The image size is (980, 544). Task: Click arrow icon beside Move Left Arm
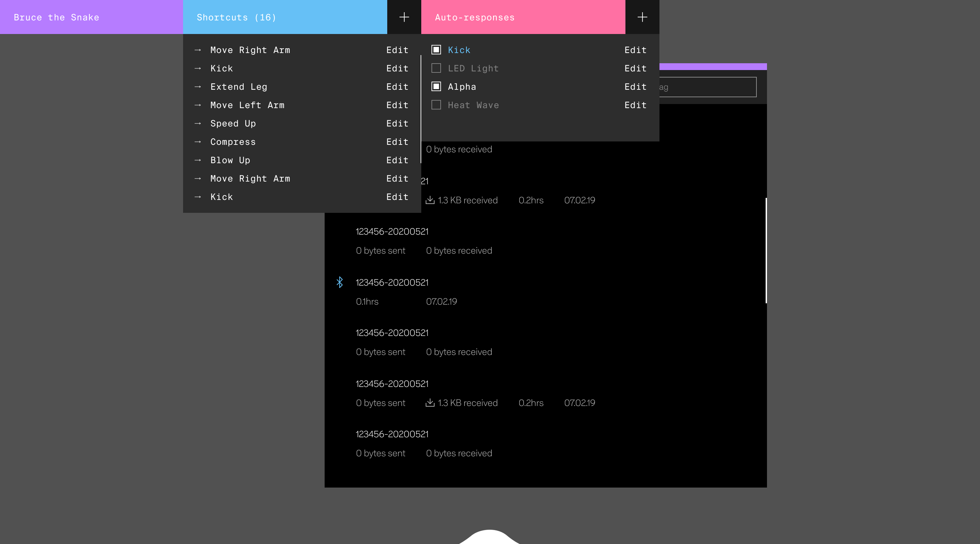[x=197, y=105]
